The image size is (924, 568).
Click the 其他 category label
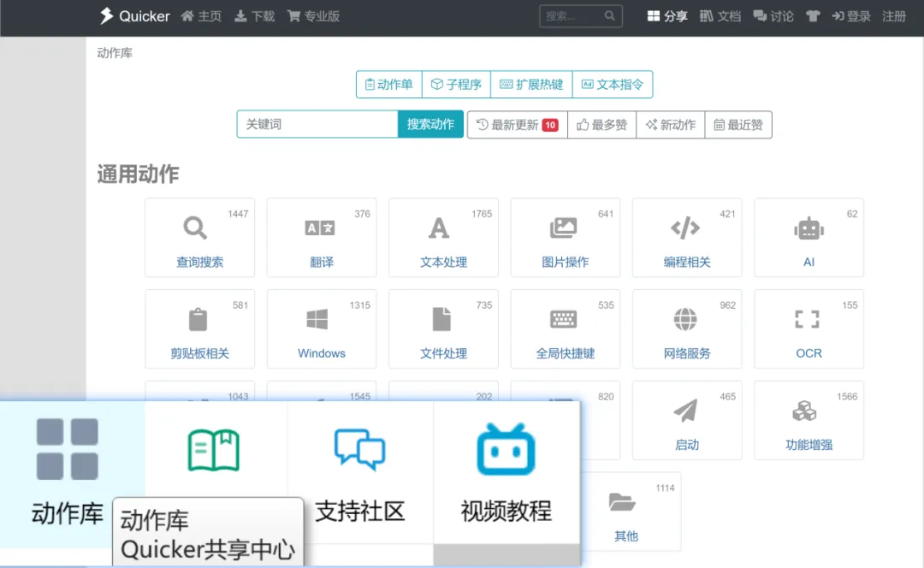click(x=626, y=536)
